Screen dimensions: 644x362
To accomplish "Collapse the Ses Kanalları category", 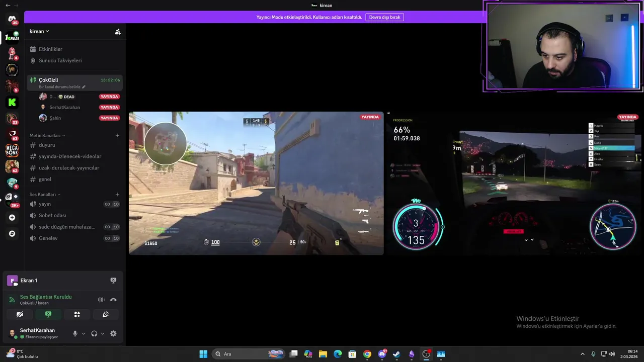I will [45, 195].
